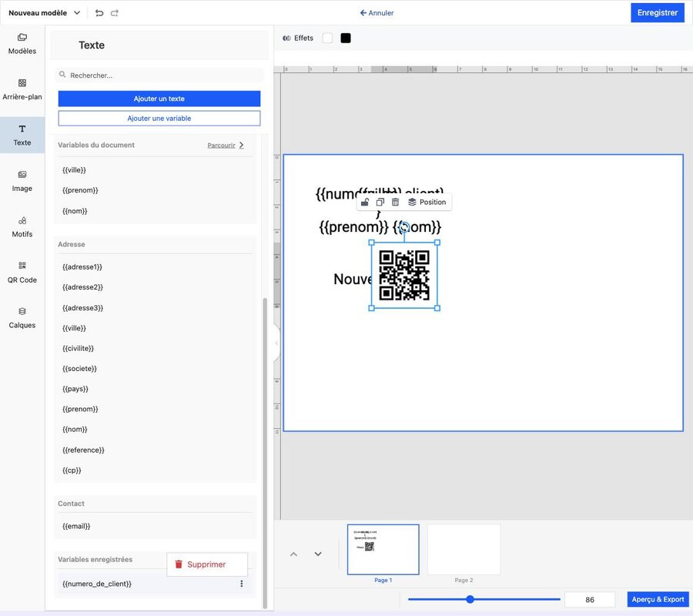Viewport: 693px width, 616px height.
Task: Click the Enregistrer button
Action: (x=658, y=12)
